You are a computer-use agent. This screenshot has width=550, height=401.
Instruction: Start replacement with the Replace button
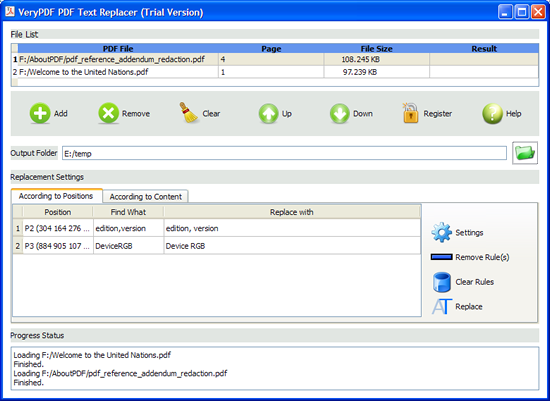point(457,307)
